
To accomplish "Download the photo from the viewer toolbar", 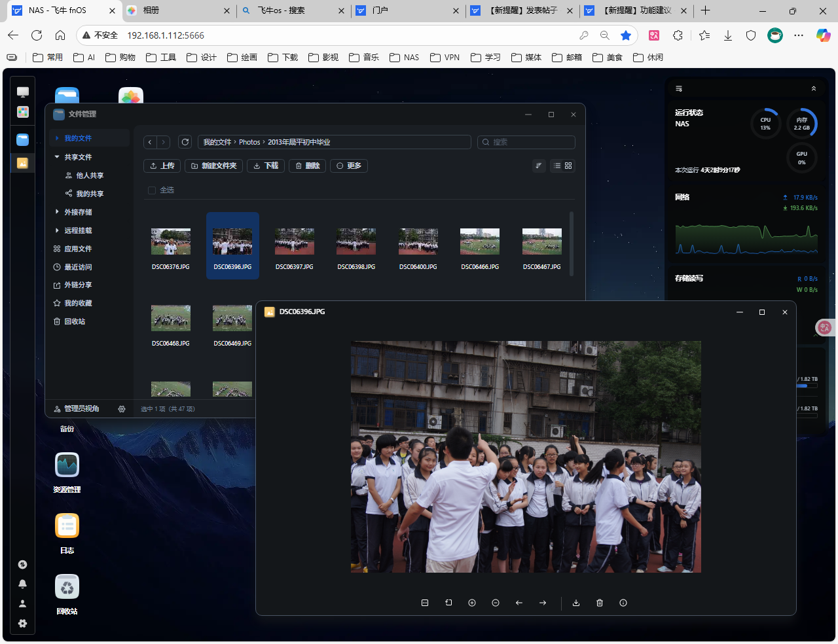I will tap(576, 603).
